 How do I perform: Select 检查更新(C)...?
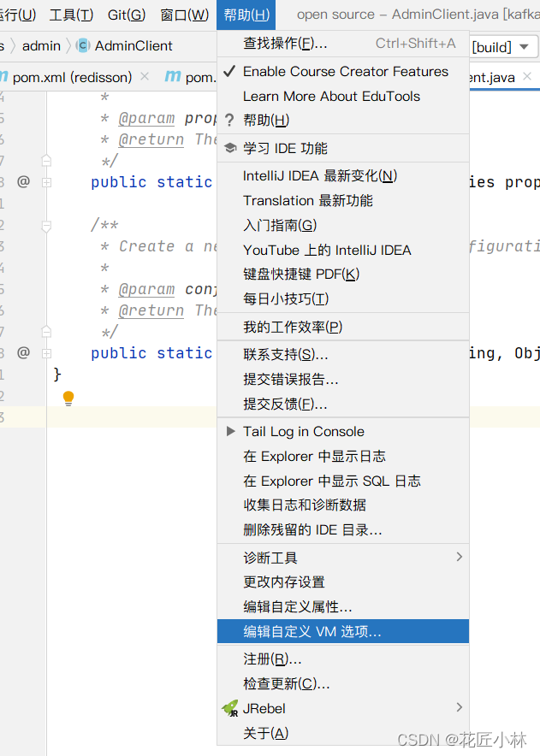(x=343, y=683)
